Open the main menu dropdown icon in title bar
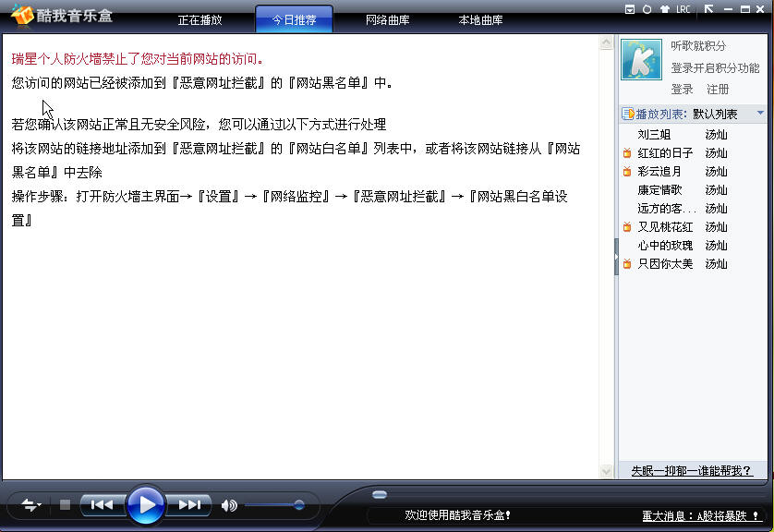The width and height of the screenshot is (774, 532). pos(629,9)
